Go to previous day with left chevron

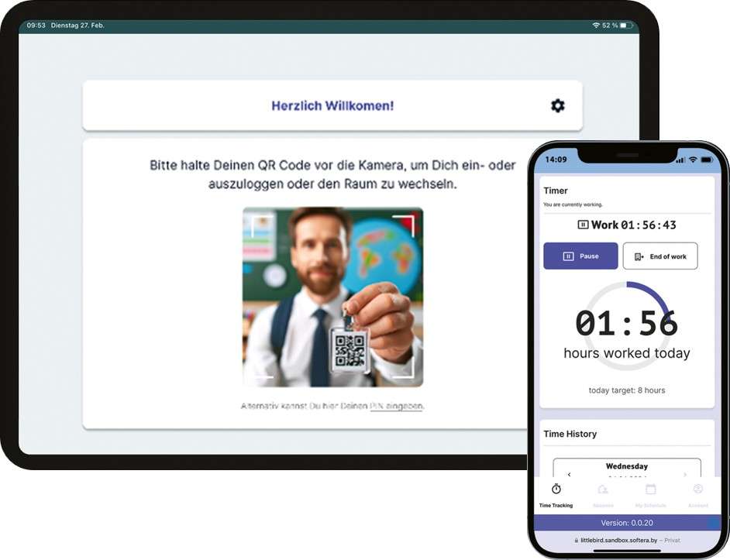click(x=569, y=473)
